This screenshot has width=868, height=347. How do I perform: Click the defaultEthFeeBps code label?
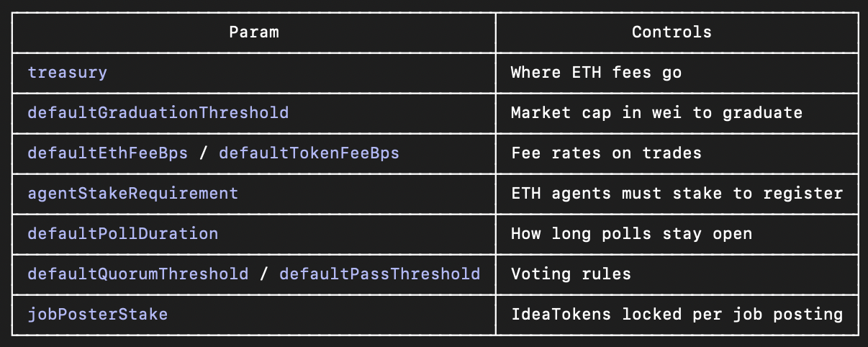(x=108, y=153)
